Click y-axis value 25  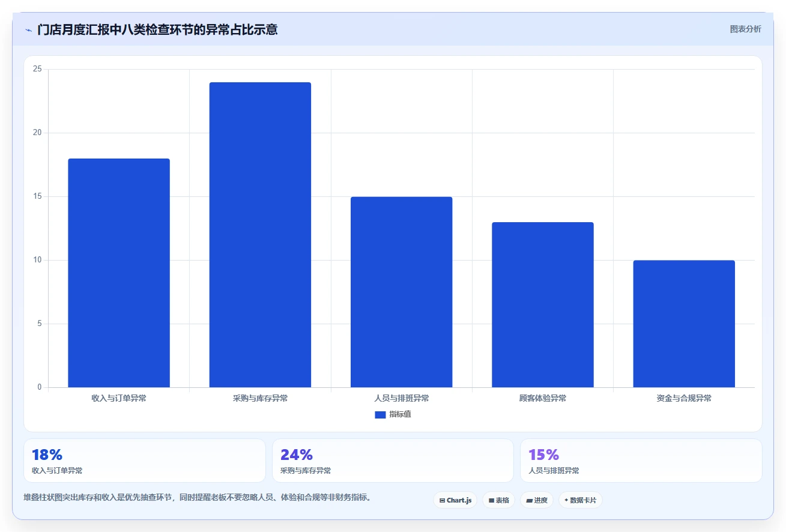point(37,69)
